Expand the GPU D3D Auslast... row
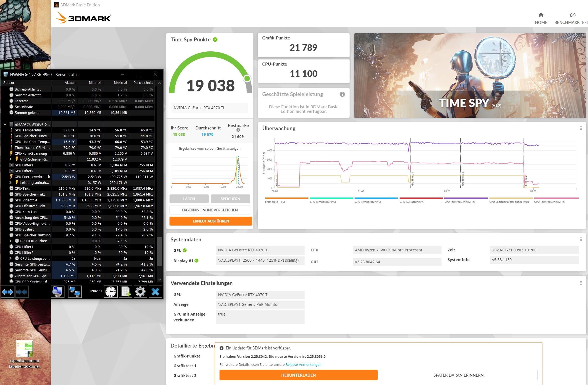The image size is (588, 385). tap(11, 241)
